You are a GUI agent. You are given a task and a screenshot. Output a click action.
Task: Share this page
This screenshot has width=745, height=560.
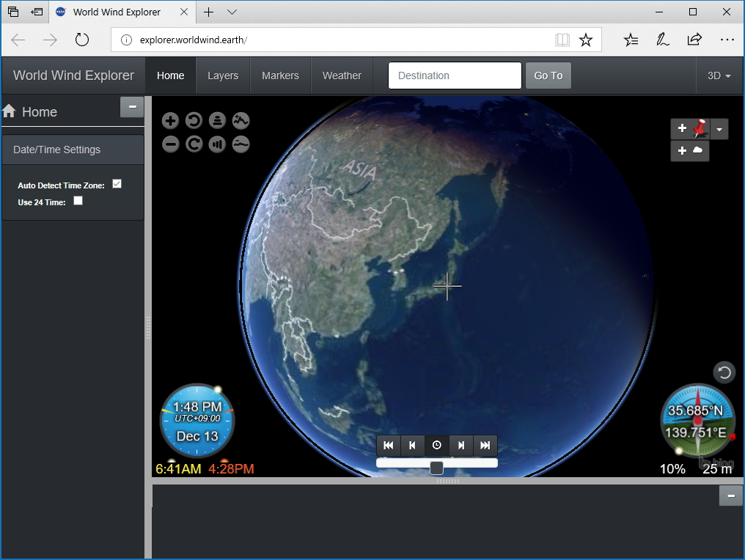(694, 40)
